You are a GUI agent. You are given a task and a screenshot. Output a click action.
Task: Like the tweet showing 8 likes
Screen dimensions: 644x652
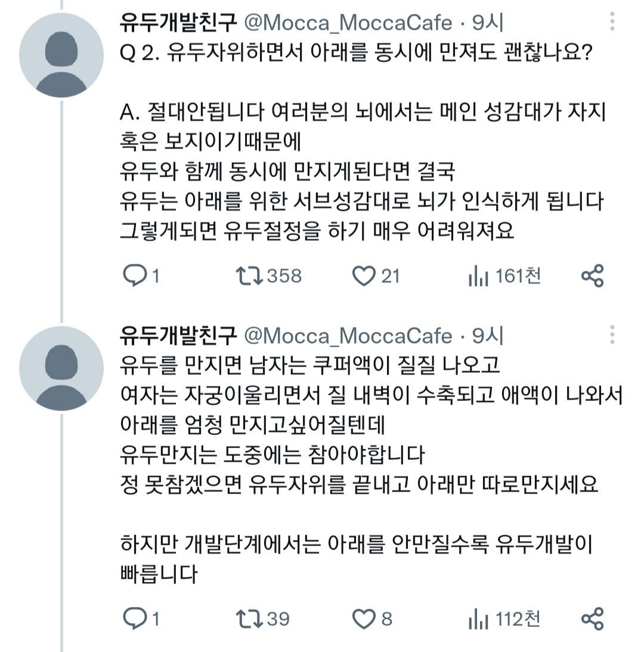[x=363, y=619]
